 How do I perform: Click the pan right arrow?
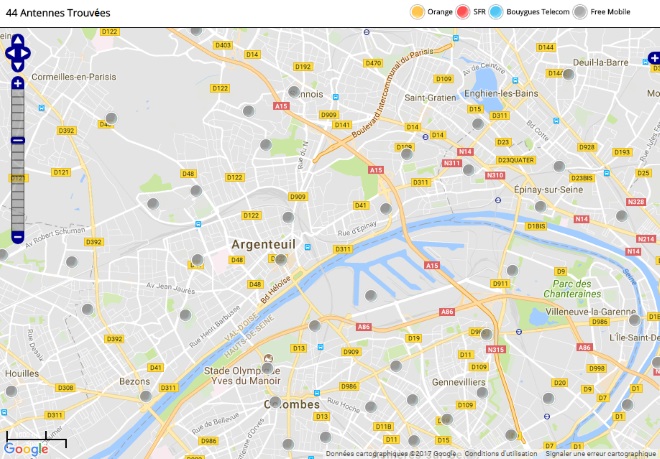click(x=25, y=53)
